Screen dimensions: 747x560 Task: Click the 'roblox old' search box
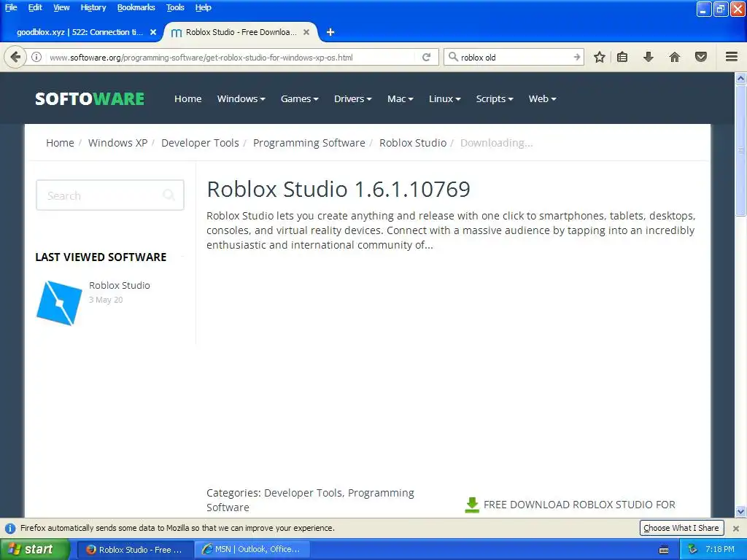[514, 57]
